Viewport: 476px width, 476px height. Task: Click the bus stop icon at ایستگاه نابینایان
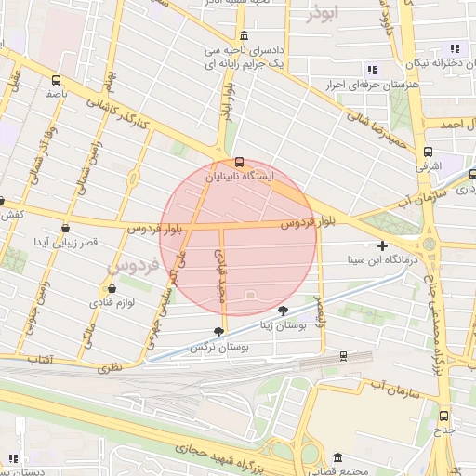click(x=239, y=162)
